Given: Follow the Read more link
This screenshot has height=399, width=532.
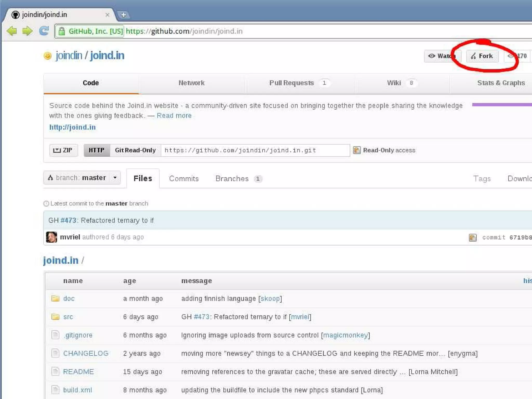Looking at the screenshot, I should (174, 116).
